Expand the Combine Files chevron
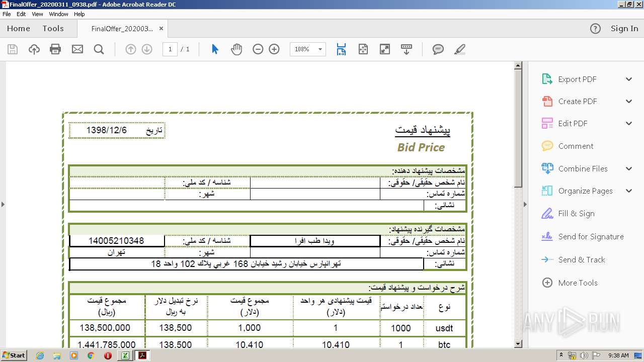This screenshot has height=362, width=644. pyautogui.click(x=629, y=168)
